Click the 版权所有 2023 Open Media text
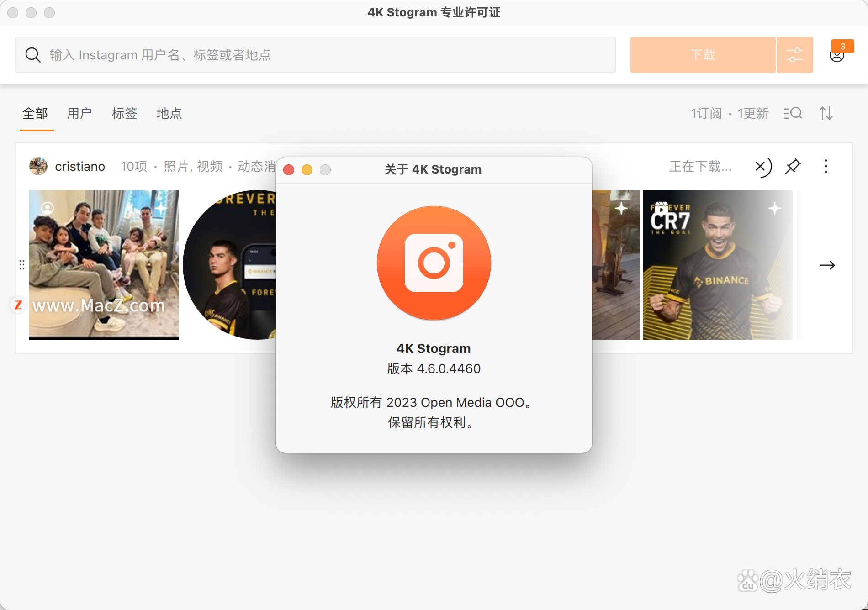 point(431,402)
